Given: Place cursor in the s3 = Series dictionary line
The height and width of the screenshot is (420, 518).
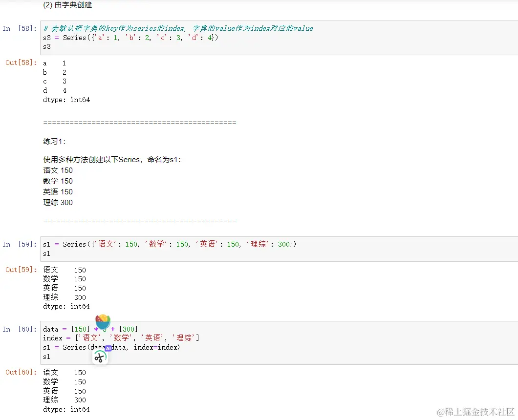Looking at the screenshot, I should pos(130,38).
